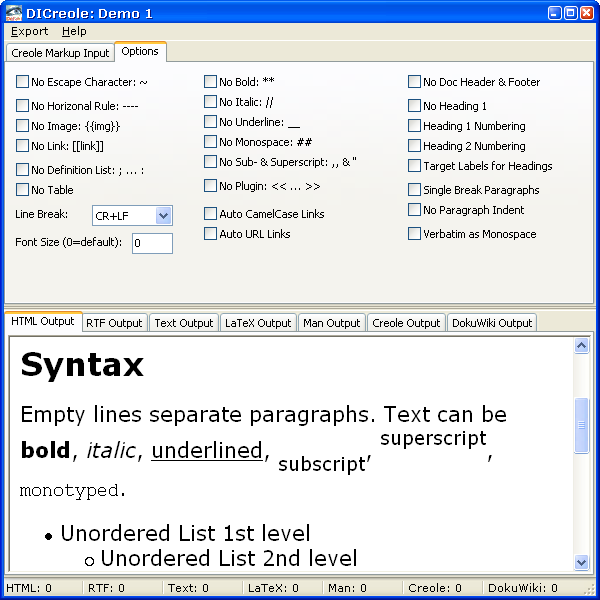Check Auto CamelCase Links
The height and width of the screenshot is (600, 600).
tap(211, 214)
